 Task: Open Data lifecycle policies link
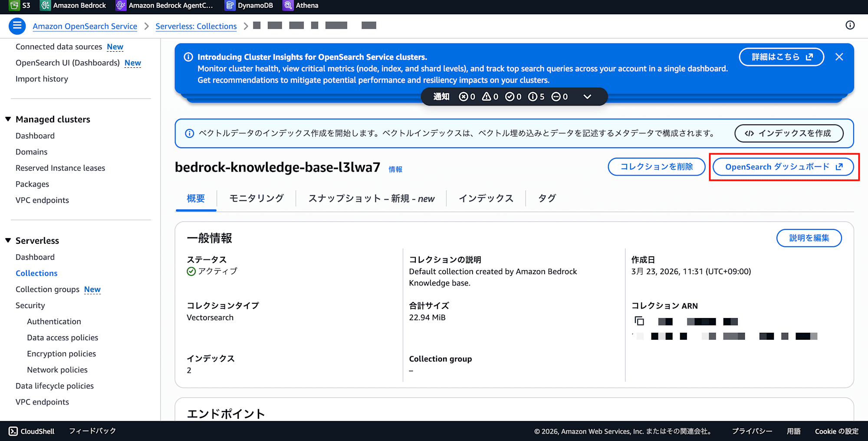coord(55,385)
